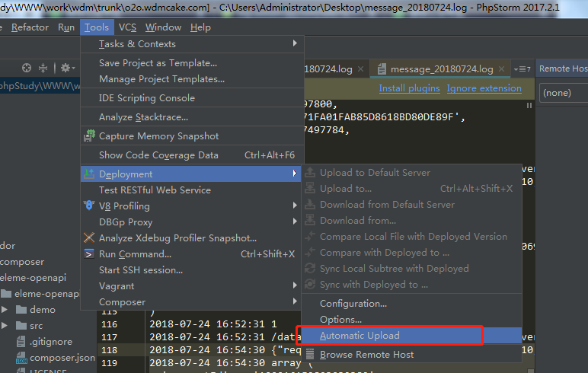Open IDE Scripting Console
The width and height of the screenshot is (588, 373).
tap(192, 98)
